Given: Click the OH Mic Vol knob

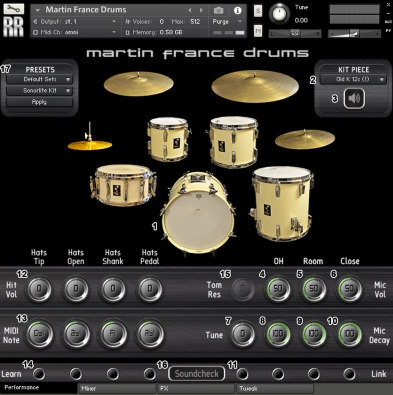Looking at the screenshot, I should (x=278, y=289).
